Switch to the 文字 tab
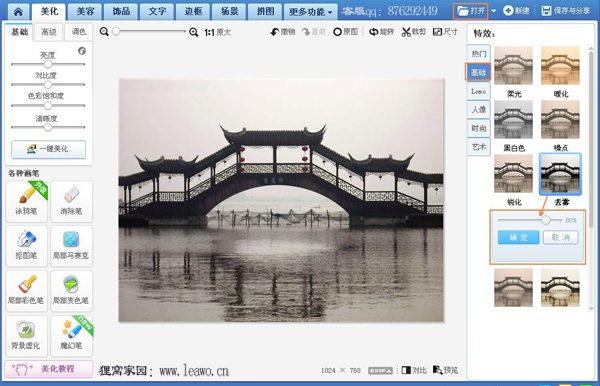This screenshot has height=386, width=600. pyautogui.click(x=157, y=11)
